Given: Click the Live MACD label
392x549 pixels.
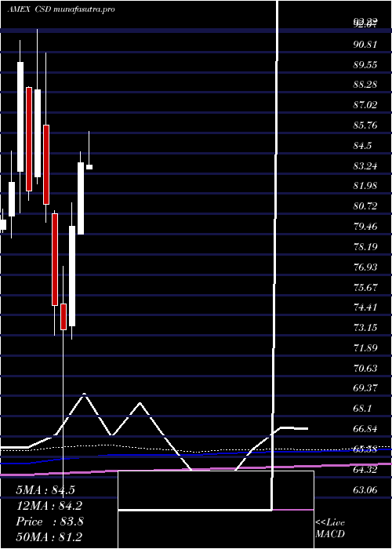Looking at the screenshot, I should 330,528.
